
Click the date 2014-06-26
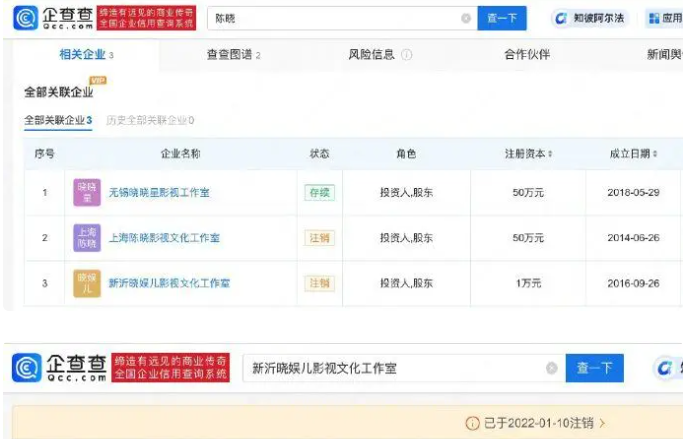tap(633, 238)
